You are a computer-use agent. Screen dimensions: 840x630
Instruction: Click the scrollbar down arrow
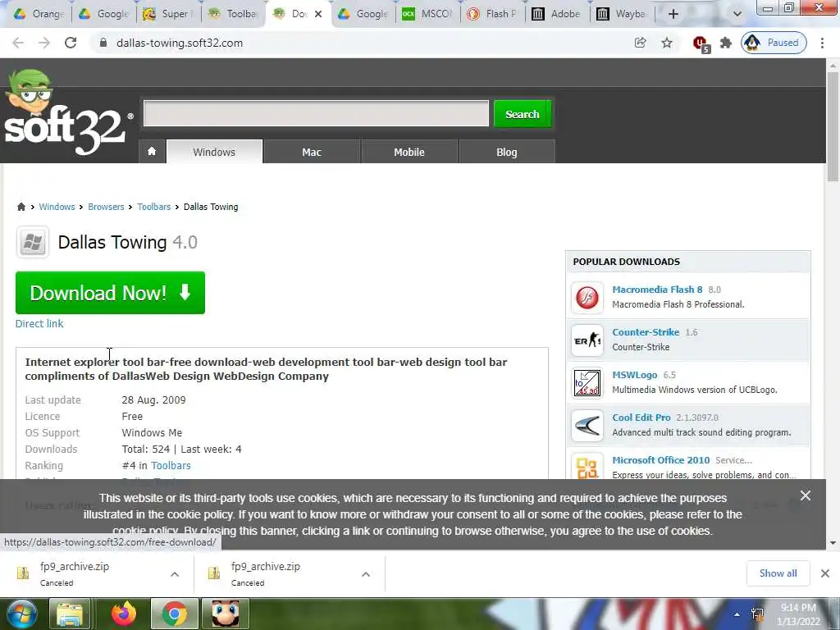click(833, 543)
